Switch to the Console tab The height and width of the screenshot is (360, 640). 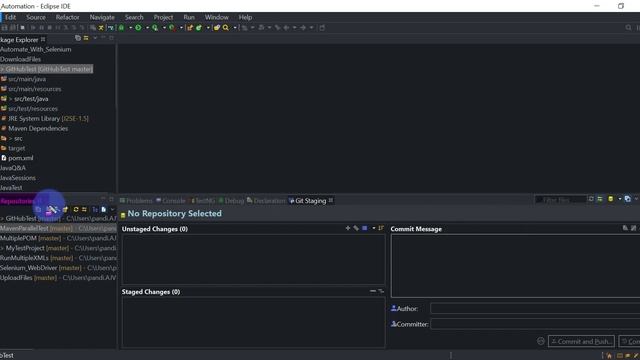pos(171,201)
